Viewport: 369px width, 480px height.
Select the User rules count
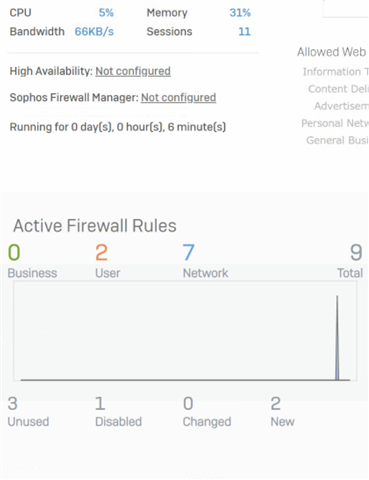click(x=101, y=252)
